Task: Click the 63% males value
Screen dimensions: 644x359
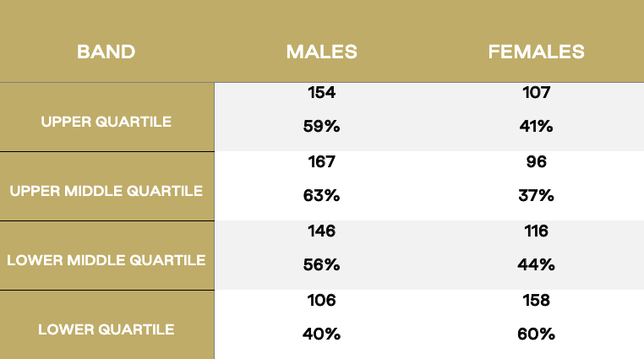Action: tap(322, 195)
